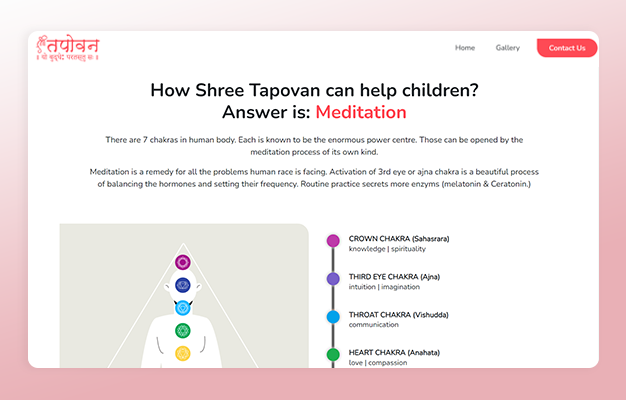Click the Tapovan logo

[67, 48]
